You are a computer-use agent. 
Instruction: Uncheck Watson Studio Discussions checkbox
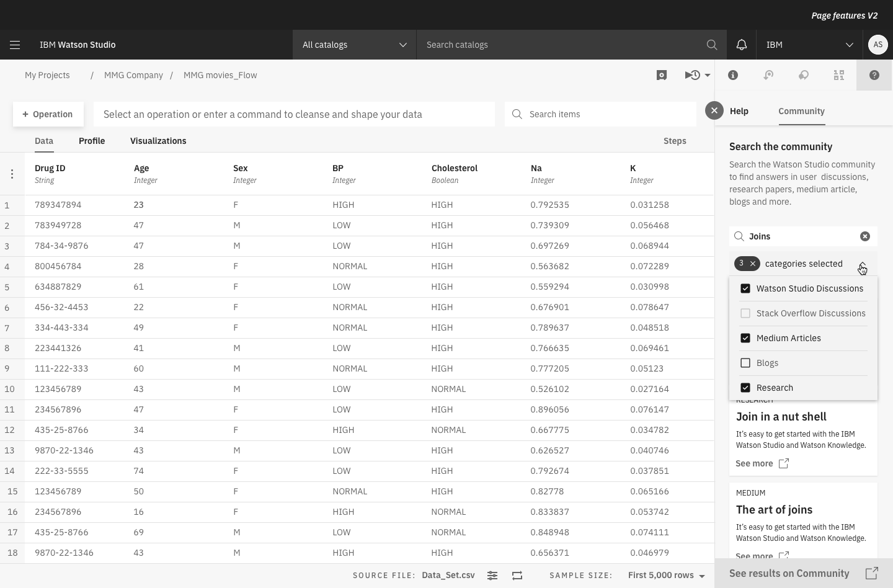tap(745, 288)
